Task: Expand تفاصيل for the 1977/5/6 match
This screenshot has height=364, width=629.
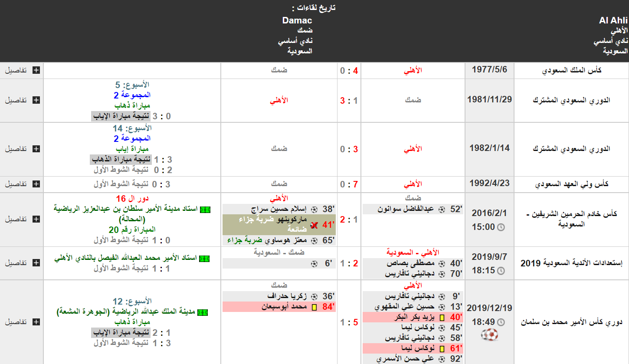Action: point(22,70)
